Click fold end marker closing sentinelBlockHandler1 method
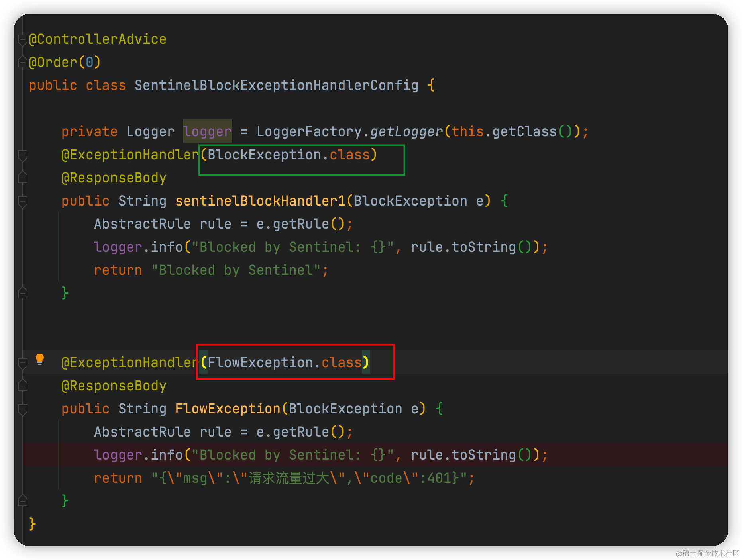Viewport: 742px width, 560px height. [23, 294]
